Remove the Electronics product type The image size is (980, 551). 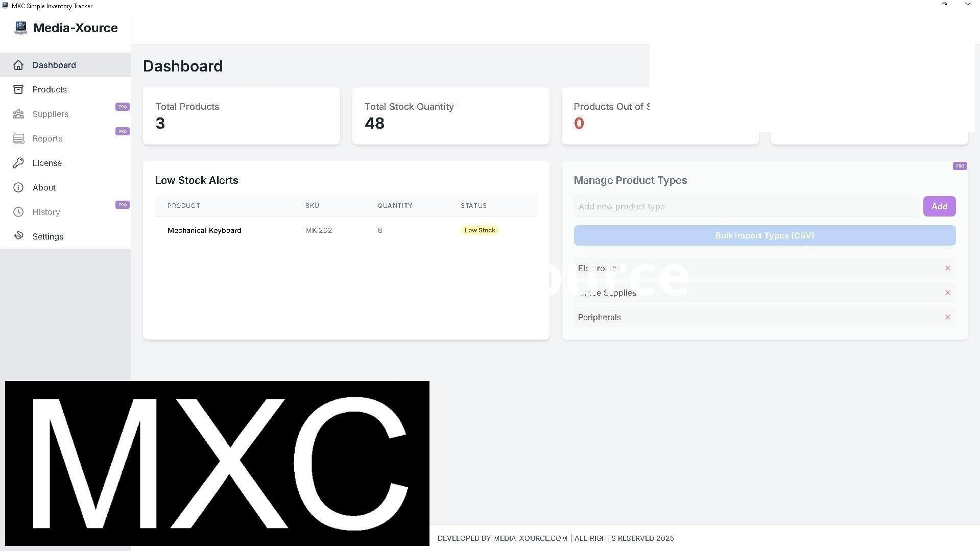[x=947, y=268]
